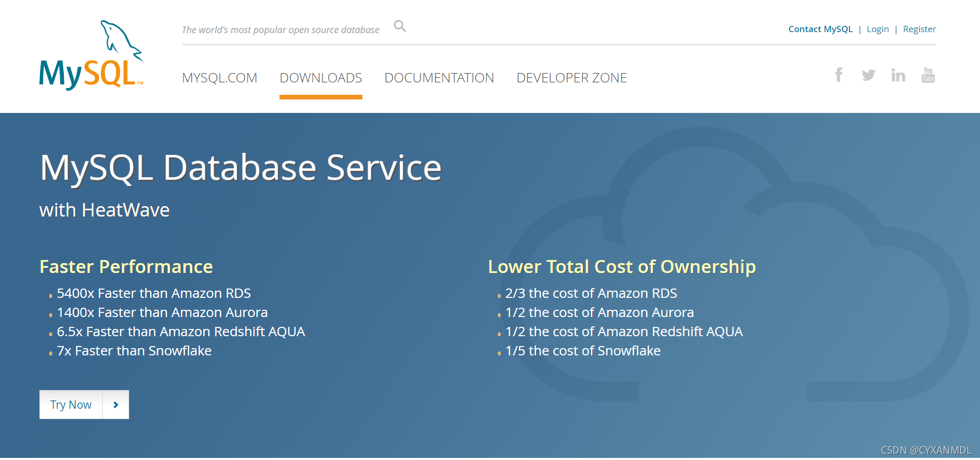Click the Register link
The height and width of the screenshot is (460, 980).
[x=919, y=29]
